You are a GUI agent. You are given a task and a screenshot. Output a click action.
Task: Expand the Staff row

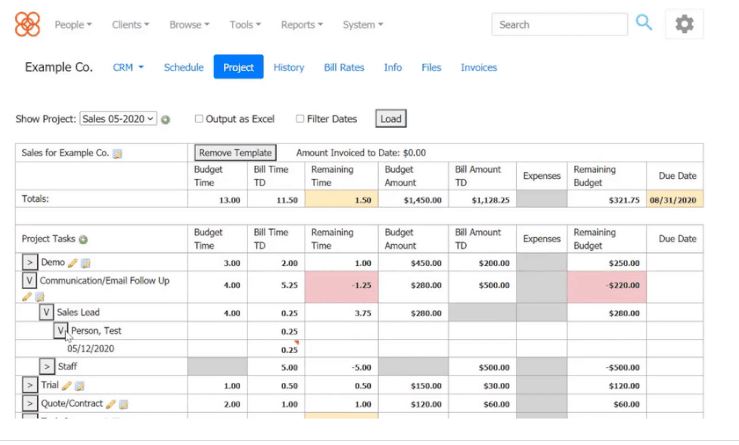tap(46, 367)
